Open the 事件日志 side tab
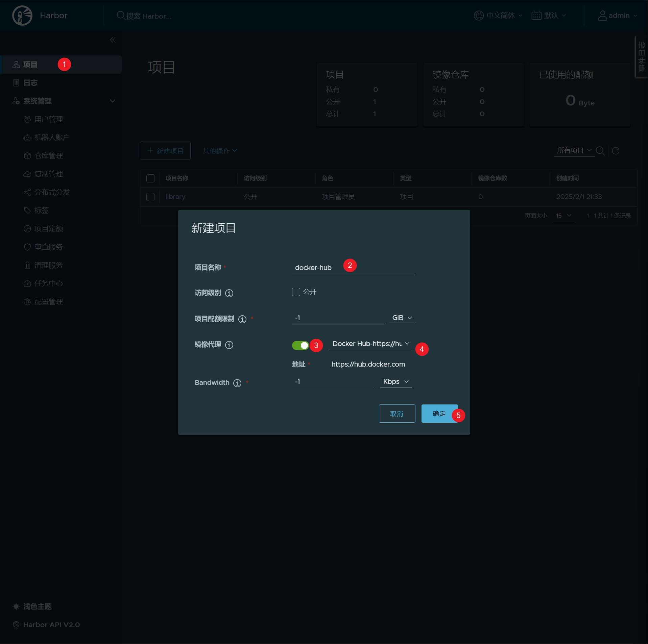Image resolution: width=648 pixels, height=644 pixels. [x=641, y=57]
